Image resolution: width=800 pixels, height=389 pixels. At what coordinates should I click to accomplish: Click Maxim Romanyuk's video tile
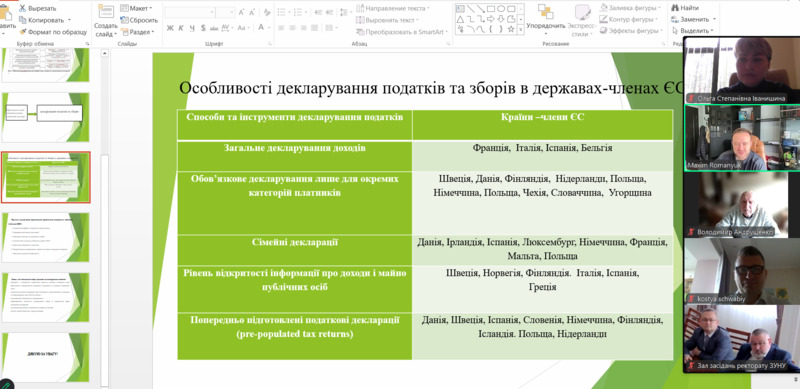click(x=742, y=138)
